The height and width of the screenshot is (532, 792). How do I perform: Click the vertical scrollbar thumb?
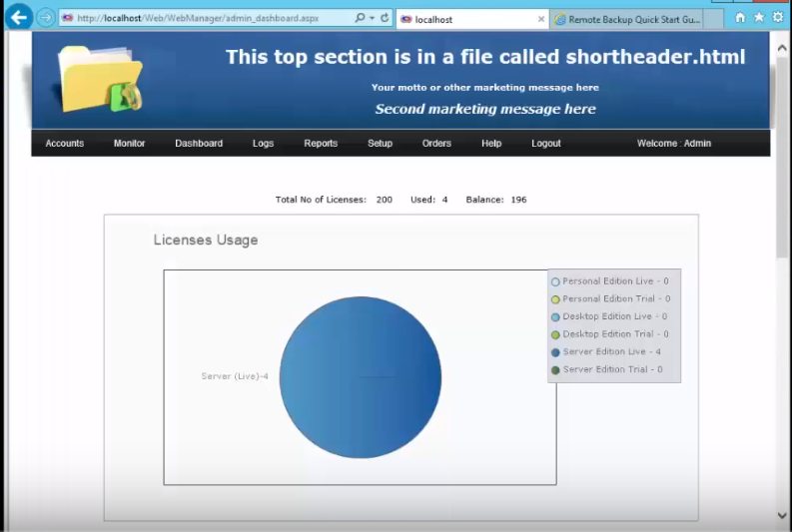coord(782,158)
